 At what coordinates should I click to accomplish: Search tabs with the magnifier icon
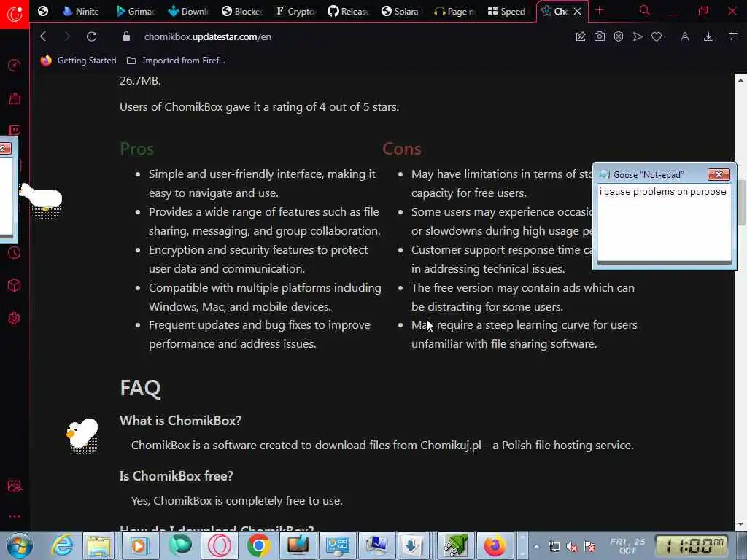point(644,10)
